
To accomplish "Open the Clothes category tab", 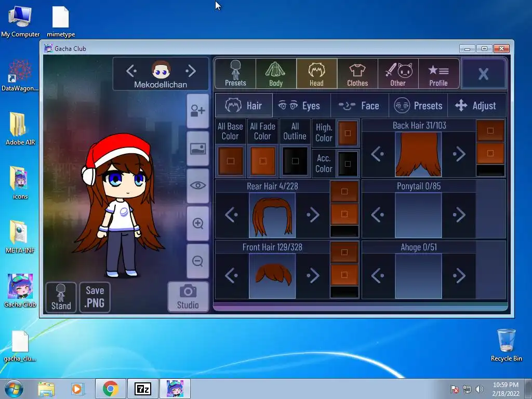I will pyautogui.click(x=357, y=74).
